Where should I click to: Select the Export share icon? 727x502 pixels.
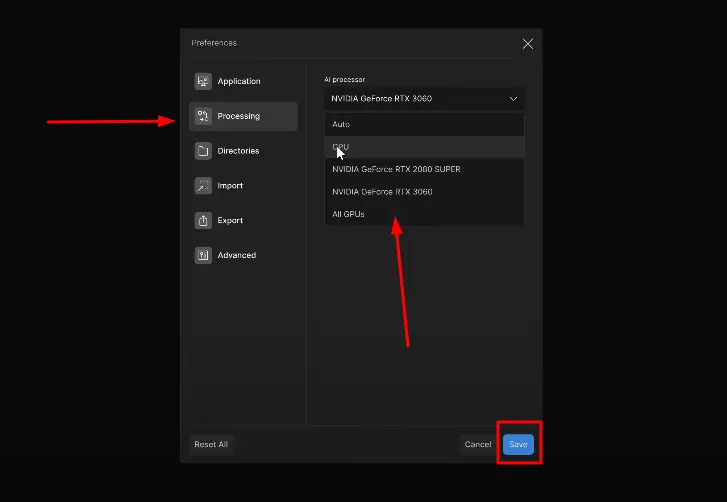203,220
